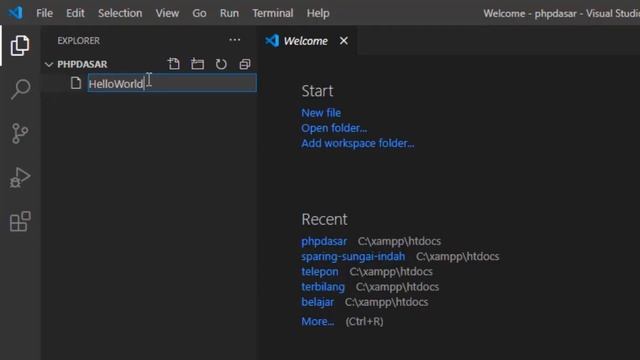The image size is (640, 360).
Task: Open the Go menu
Action: 199,13
